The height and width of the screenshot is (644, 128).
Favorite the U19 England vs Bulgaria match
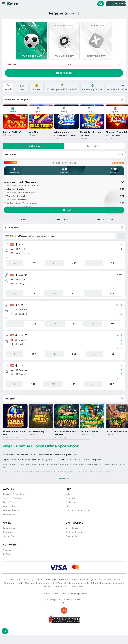point(7,311)
